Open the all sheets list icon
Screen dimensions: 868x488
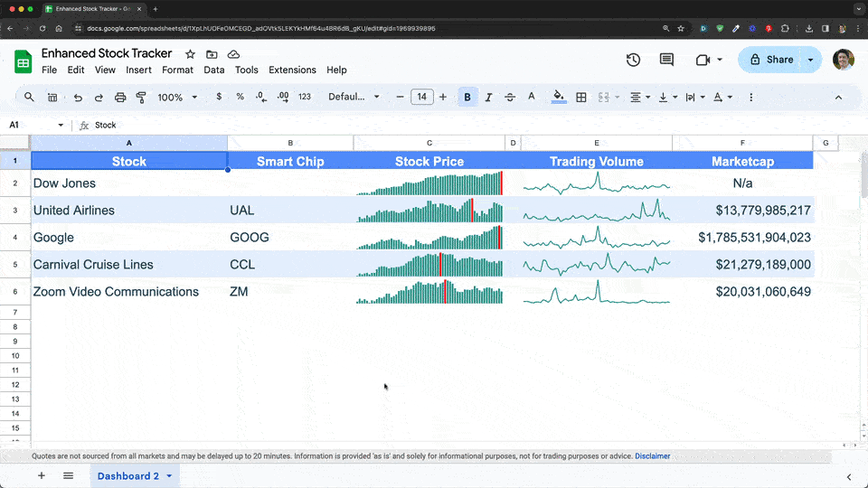(68, 476)
